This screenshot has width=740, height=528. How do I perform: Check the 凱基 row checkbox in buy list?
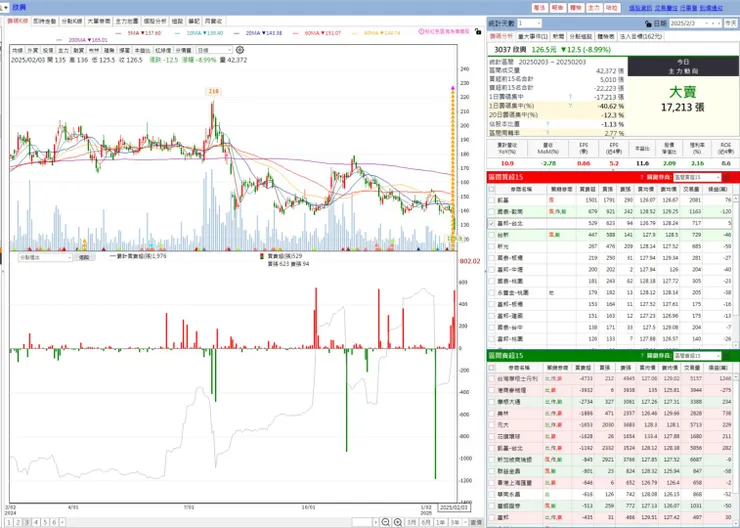(492, 200)
